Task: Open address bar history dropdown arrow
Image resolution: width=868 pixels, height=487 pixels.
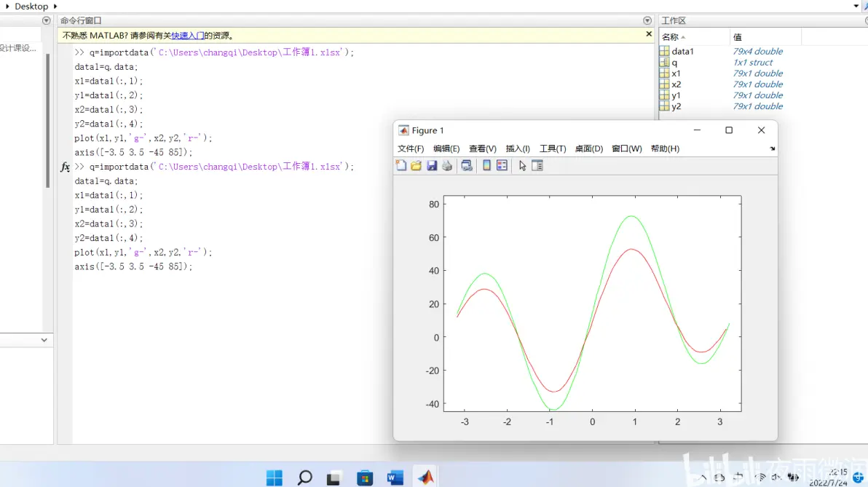Action: click(856, 6)
